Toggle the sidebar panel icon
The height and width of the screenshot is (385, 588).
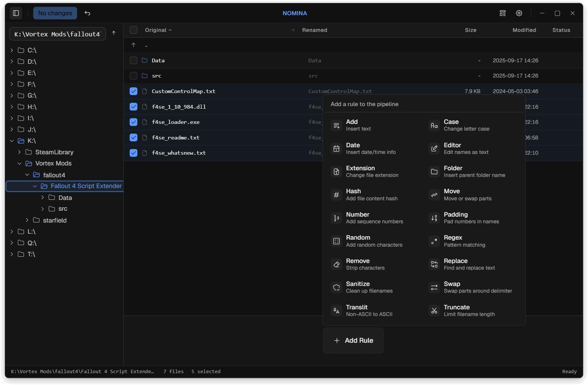tap(16, 13)
